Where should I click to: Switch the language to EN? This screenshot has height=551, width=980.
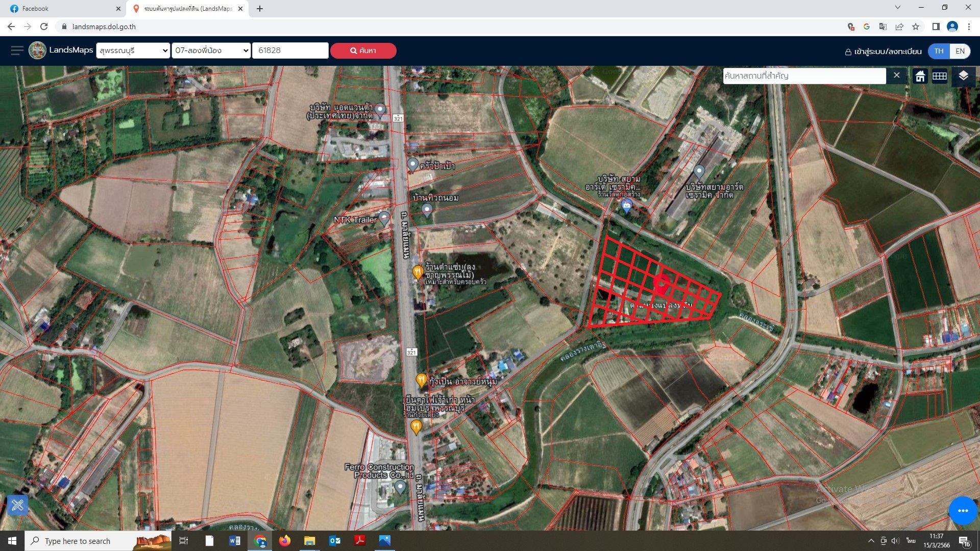[960, 51]
